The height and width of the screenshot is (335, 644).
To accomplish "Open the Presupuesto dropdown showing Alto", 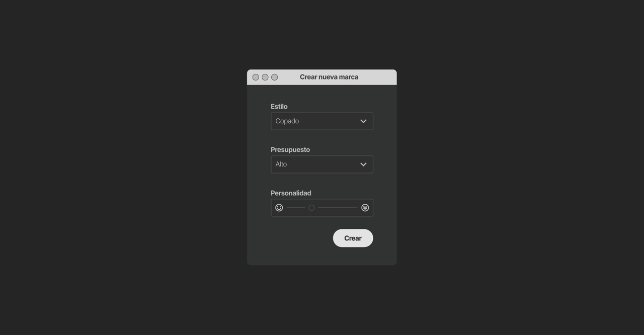I will (x=322, y=164).
